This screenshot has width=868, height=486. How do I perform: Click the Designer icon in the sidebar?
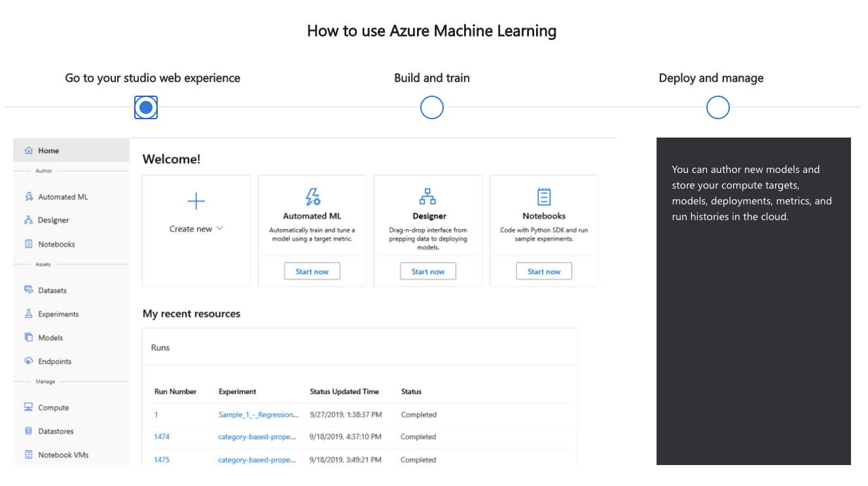[29, 220]
